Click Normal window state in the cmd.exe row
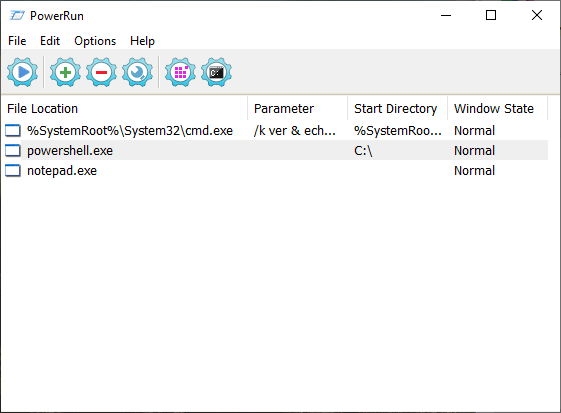 [x=474, y=131]
